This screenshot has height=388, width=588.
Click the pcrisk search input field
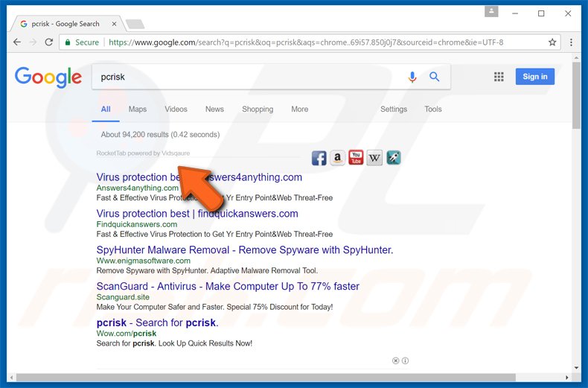tap(246, 77)
